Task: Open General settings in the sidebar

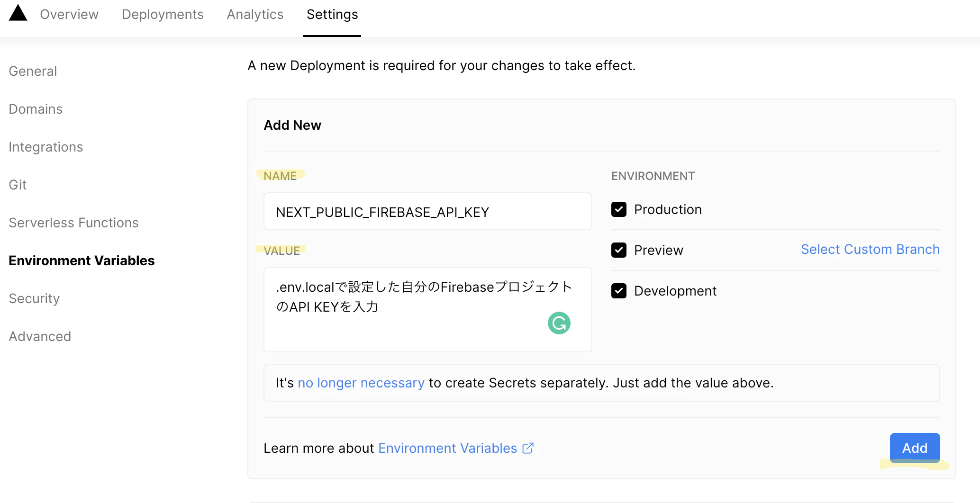Action: (33, 71)
